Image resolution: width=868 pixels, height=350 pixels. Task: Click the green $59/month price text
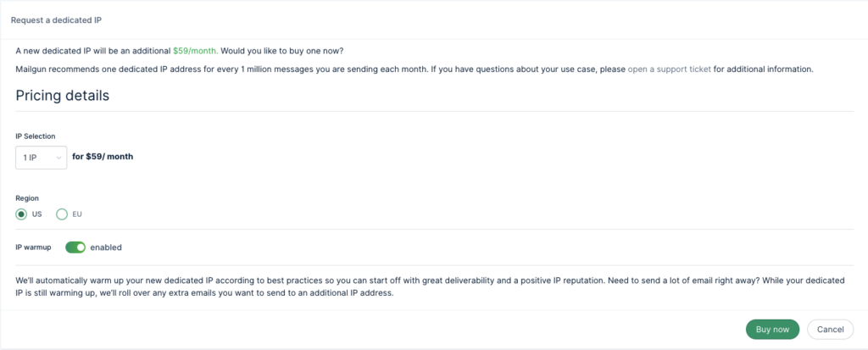[x=196, y=51]
